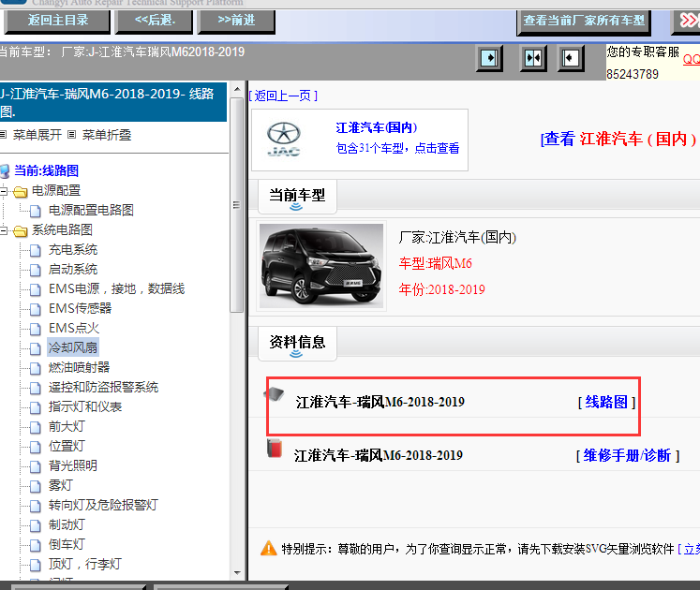Image resolution: width=700 pixels, height=590 pixels.
Task: Click the page icon beside 背光照明
Action: pos(36,466)
